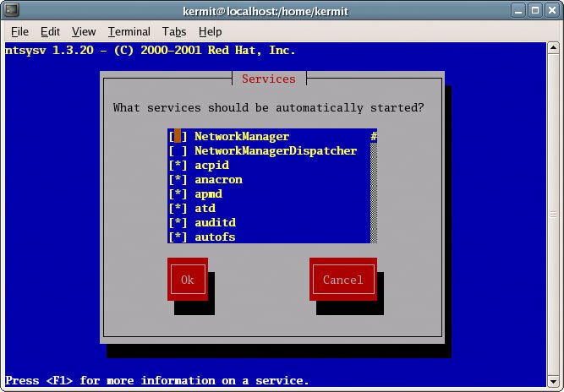Open the Terminal menu
Image resolution: width=564 pixels, height=392 pixels.
pos(129,31)
